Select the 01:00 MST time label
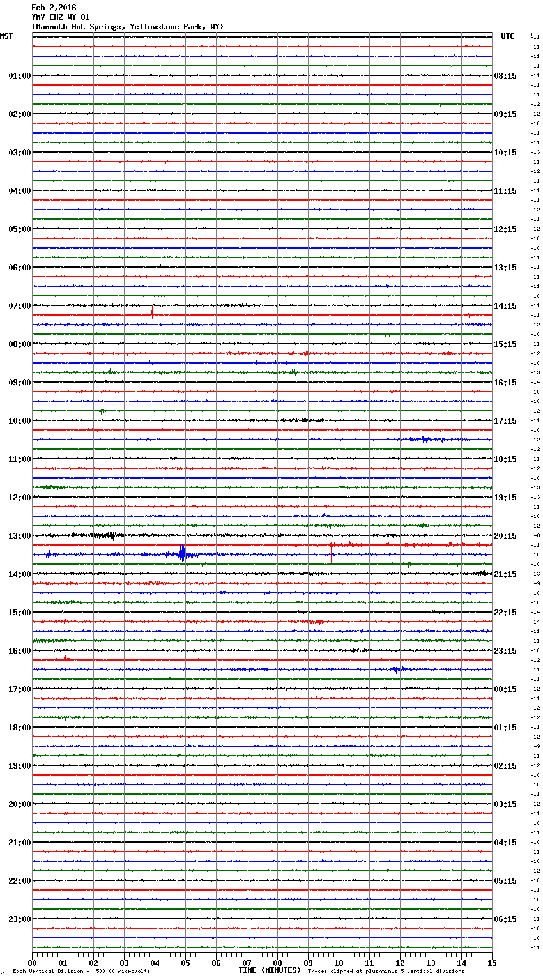 [x=19, y=76]
